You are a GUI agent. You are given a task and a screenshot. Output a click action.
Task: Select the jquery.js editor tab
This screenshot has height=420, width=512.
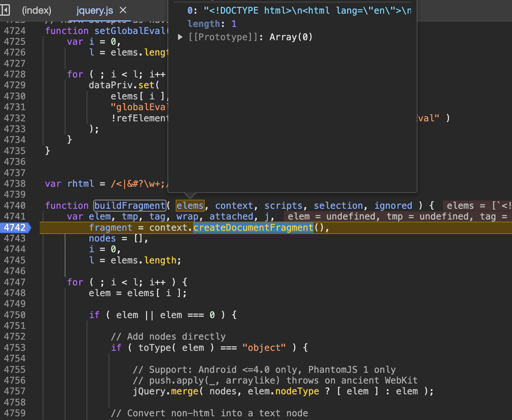94,11
